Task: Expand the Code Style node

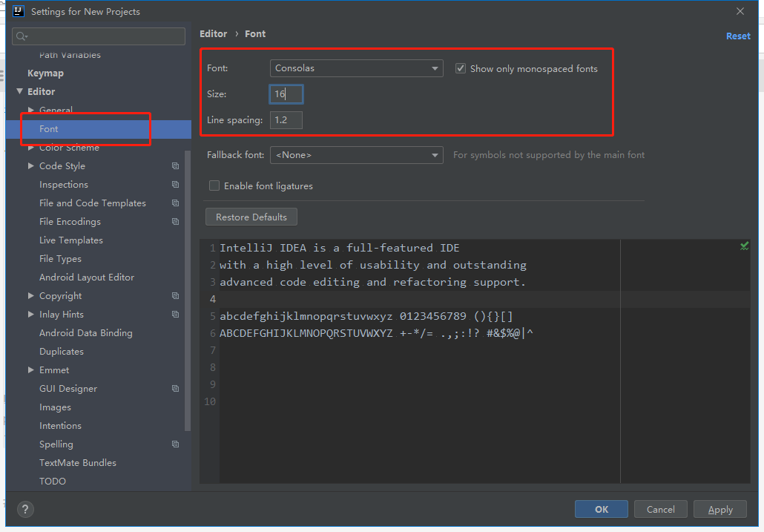Action: tap(31, 166)
